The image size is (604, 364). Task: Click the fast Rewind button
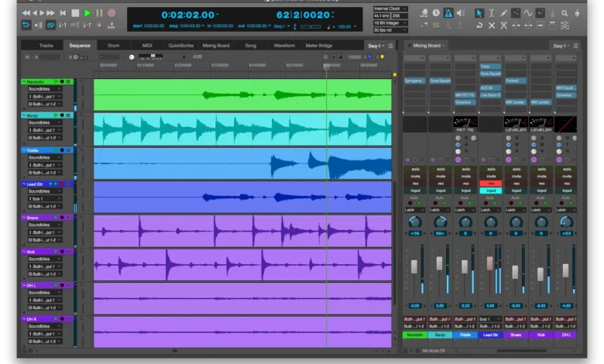click(26, 13)
